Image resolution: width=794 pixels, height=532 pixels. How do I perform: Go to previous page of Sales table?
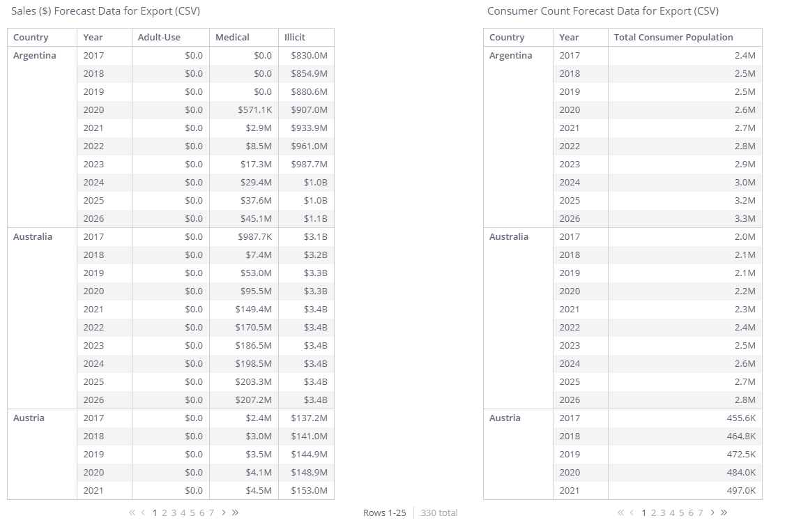click(143, 512)
